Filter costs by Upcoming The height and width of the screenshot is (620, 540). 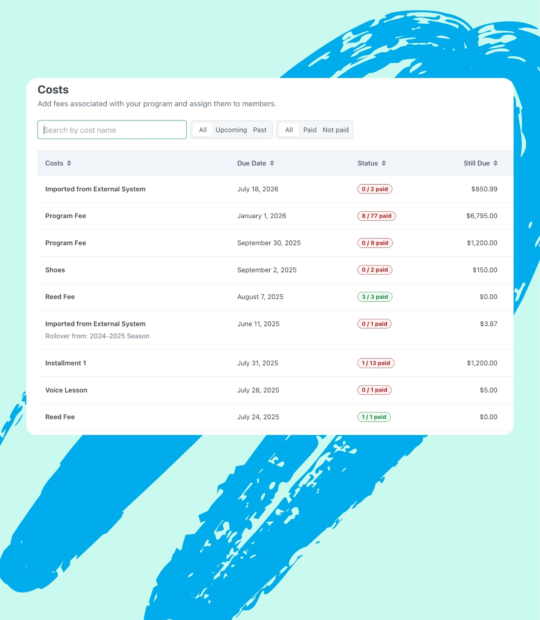coord(231,130)
